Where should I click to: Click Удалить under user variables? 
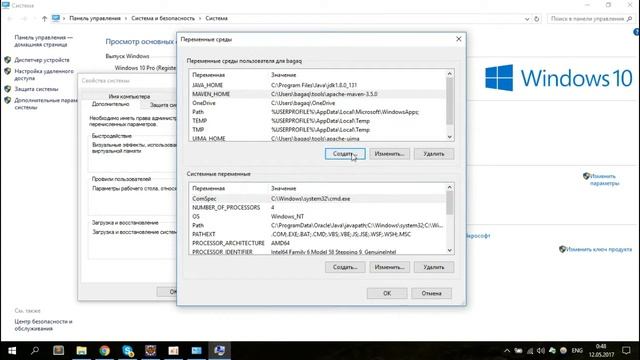point(433,154)
